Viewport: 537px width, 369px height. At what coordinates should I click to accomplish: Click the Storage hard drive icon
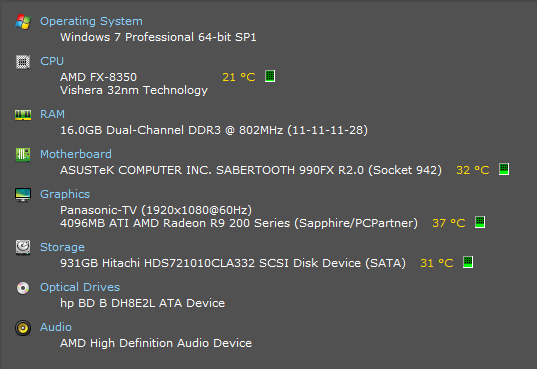click(23, 247)
